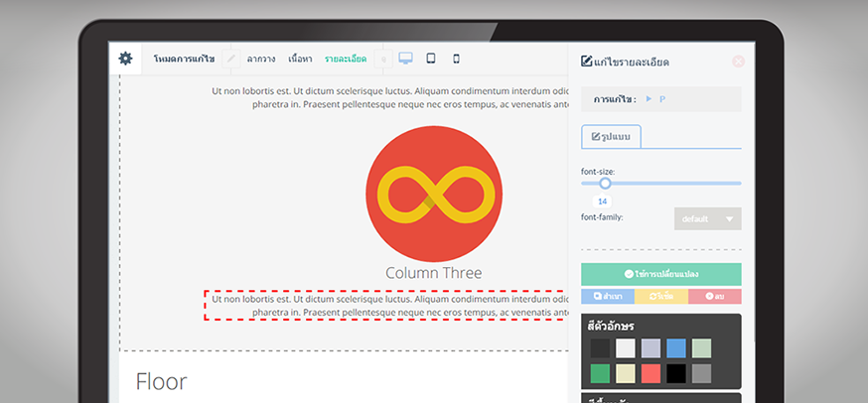Click the font-size slider handle
868x403 pixels.
(605, 184)
